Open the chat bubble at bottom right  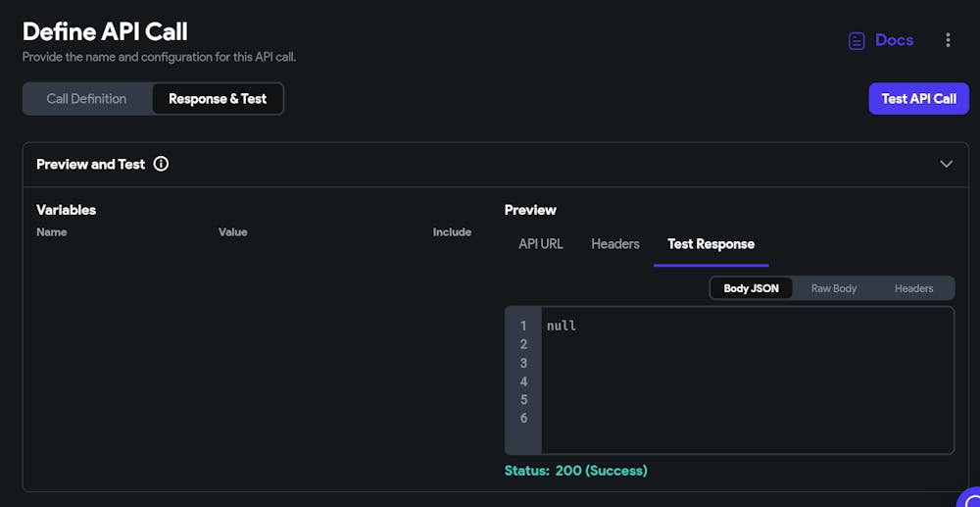(x=968, y=496)
